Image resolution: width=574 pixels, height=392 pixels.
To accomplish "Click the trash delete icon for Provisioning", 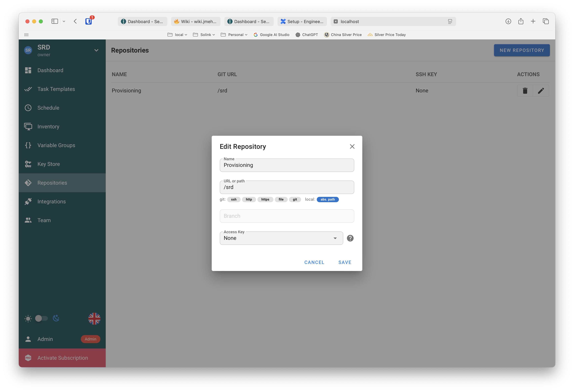I will point(525,91).
